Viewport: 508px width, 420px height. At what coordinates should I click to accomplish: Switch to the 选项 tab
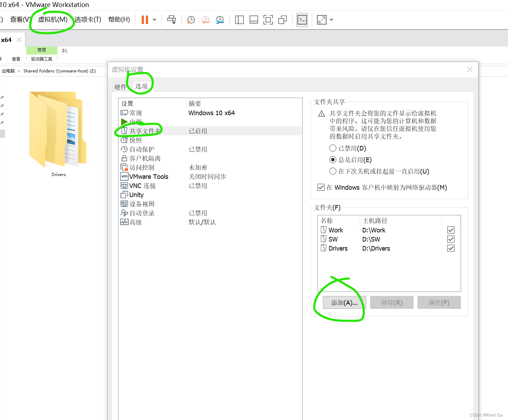click(142, 86)
